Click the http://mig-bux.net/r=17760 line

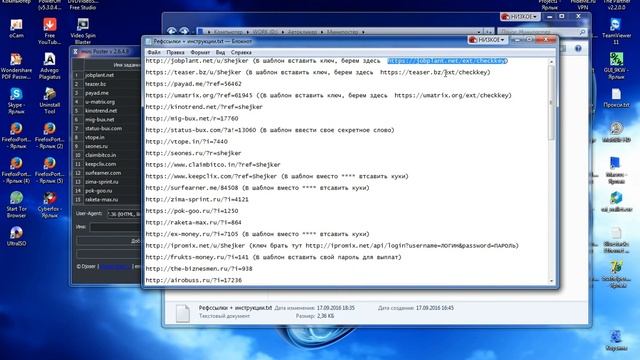tap(192, 118)
